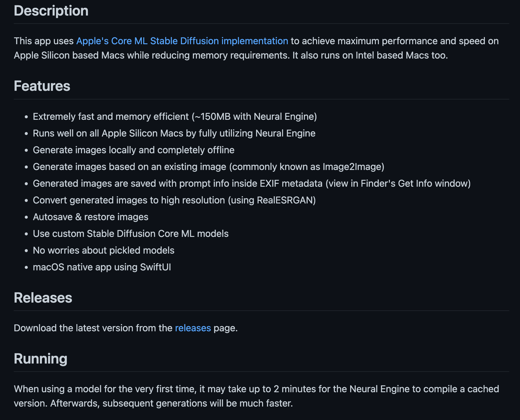Click the Description section heading

click(51, 11)
